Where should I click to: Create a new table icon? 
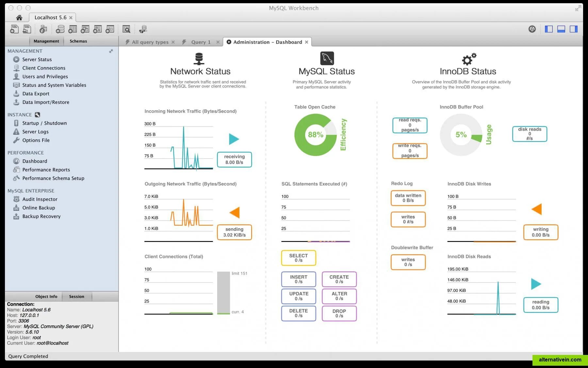[73, 29]
